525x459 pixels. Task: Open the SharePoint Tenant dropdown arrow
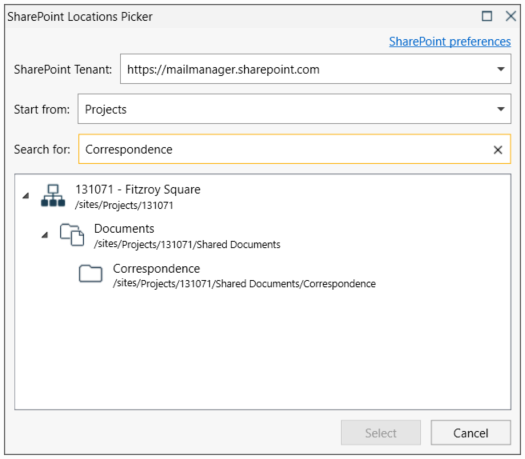click(501, 69)
